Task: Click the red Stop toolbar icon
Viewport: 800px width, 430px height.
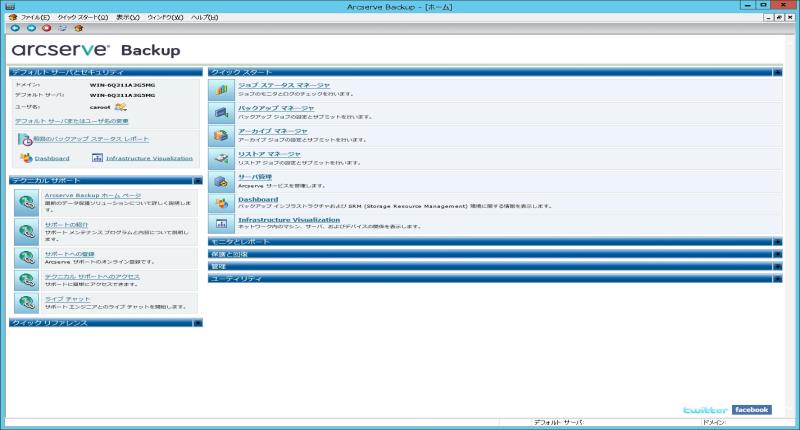Action: pyautogui.click(x=47, y=28)
